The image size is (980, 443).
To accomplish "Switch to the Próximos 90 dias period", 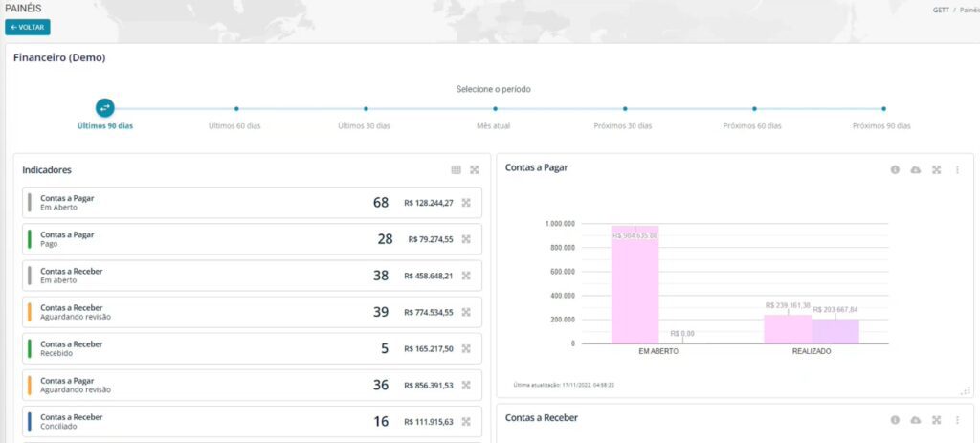I will [x=882, y=109].
